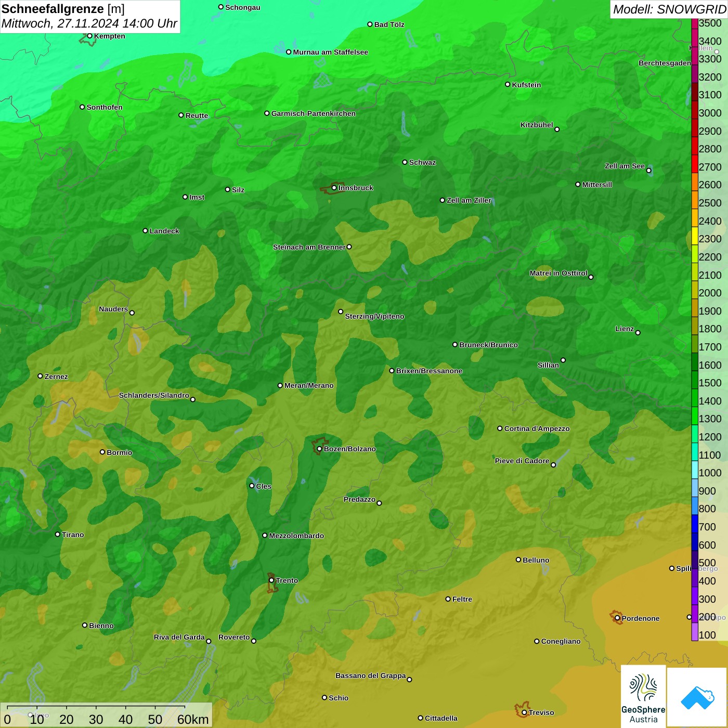Click the Conegliano location dot
This screenshot has width=728, height=728.
537,641
